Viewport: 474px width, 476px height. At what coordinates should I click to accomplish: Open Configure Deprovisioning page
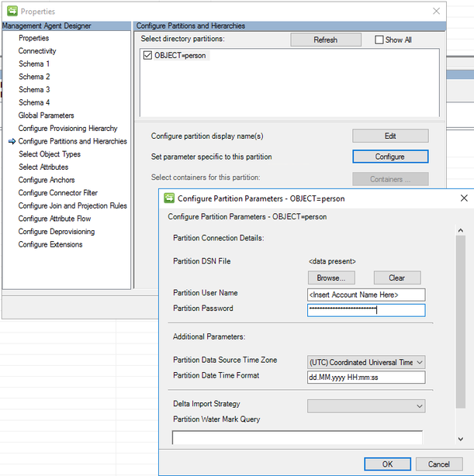57,231
